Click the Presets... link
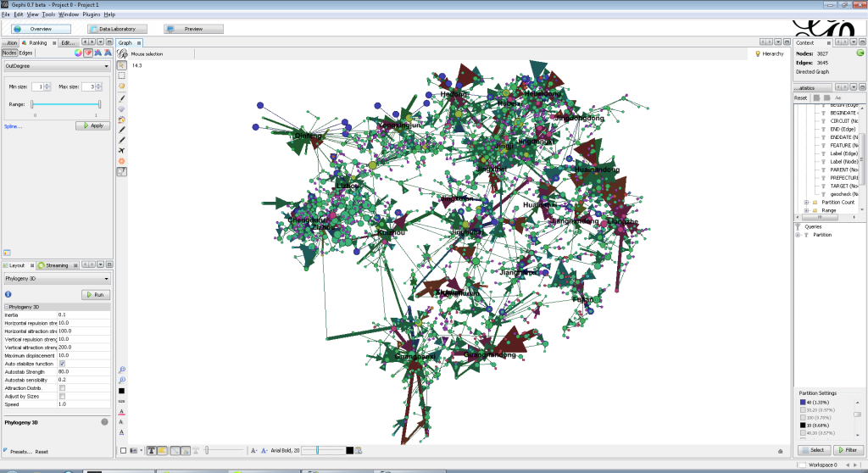This screenshot has width=868, height=473. pos(20,452)
